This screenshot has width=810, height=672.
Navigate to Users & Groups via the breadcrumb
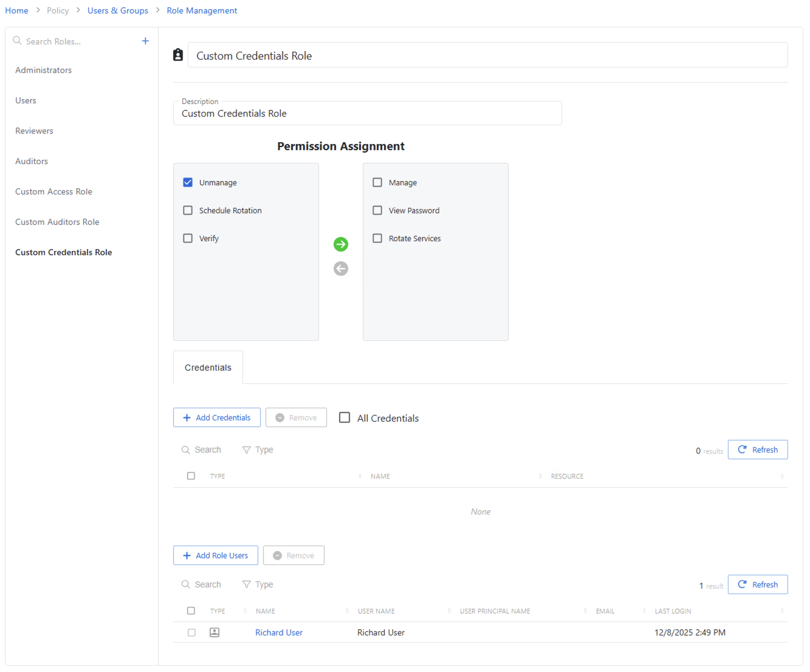coord(118,10)
